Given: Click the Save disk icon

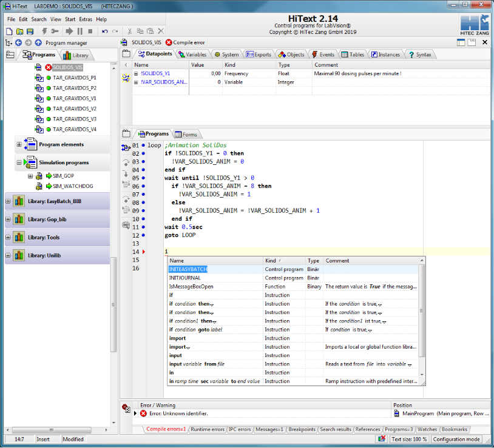Looking at the screenshot, I should 30,31.
